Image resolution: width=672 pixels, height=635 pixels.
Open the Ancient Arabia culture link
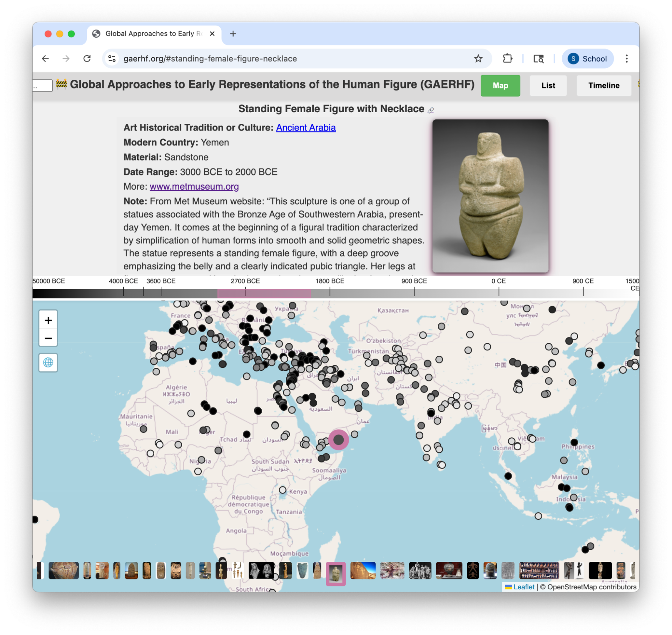306,128
